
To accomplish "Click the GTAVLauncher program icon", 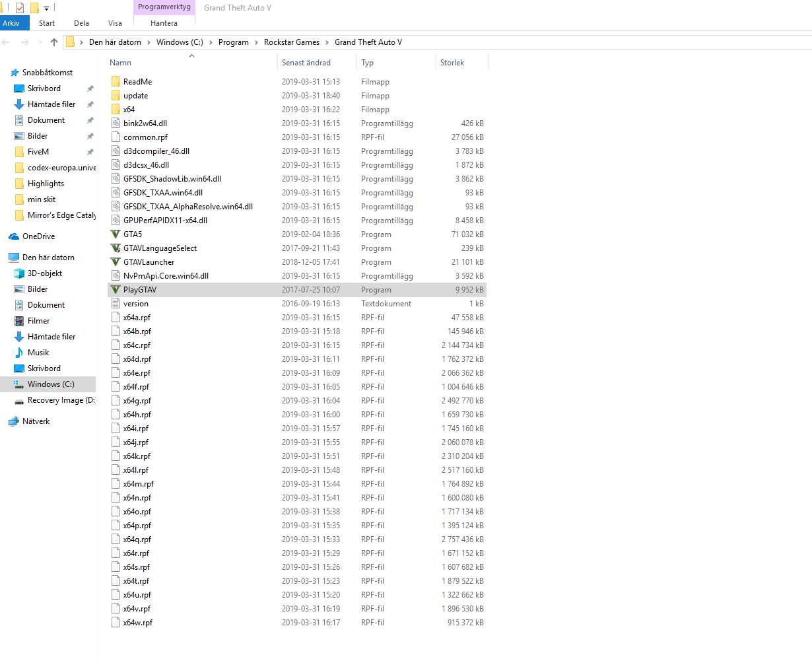I will [x=116, y=262].
